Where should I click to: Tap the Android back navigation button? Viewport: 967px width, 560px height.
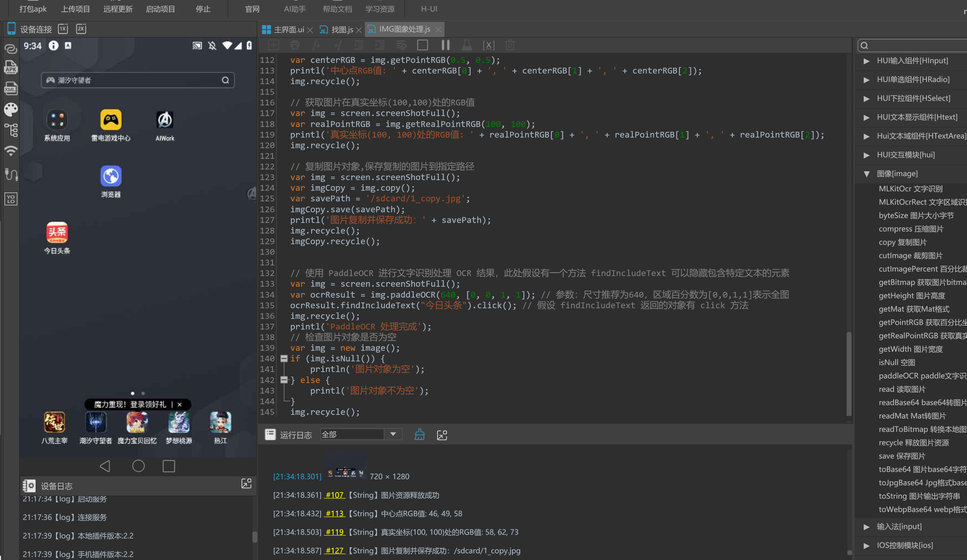[x=105, y=466]
